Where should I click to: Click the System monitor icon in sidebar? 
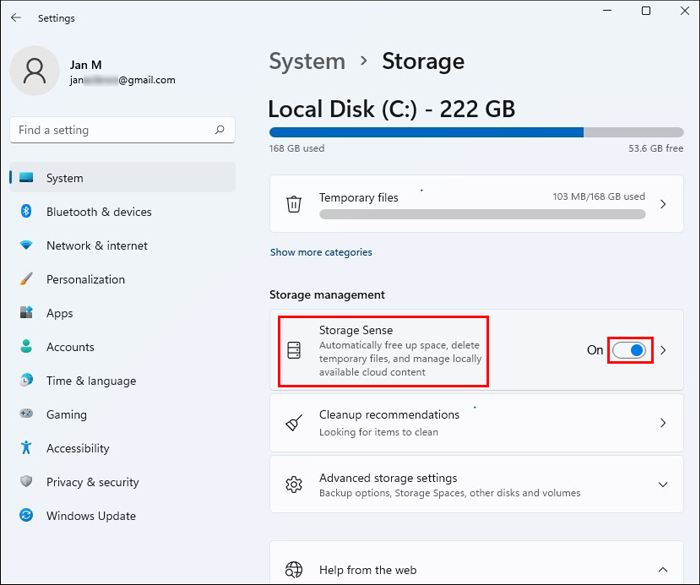pyautogui.click(x=26, y=177)
